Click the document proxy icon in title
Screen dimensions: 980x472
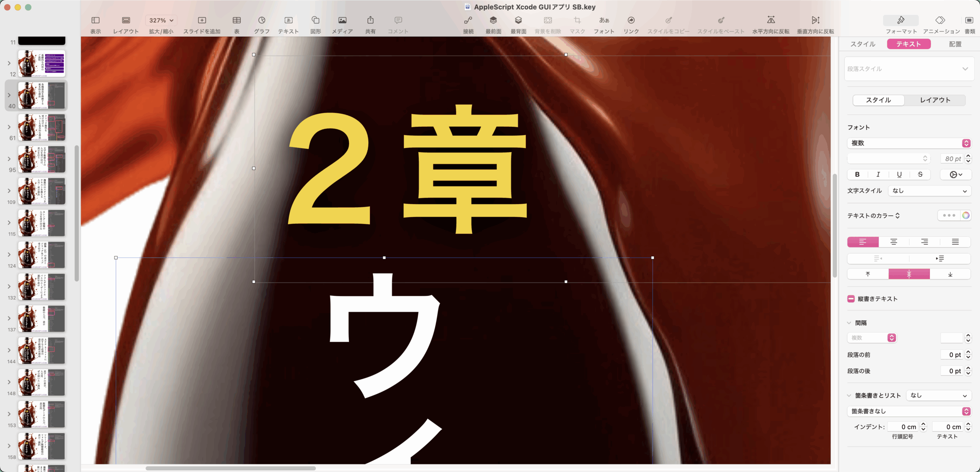click(467, 7)
